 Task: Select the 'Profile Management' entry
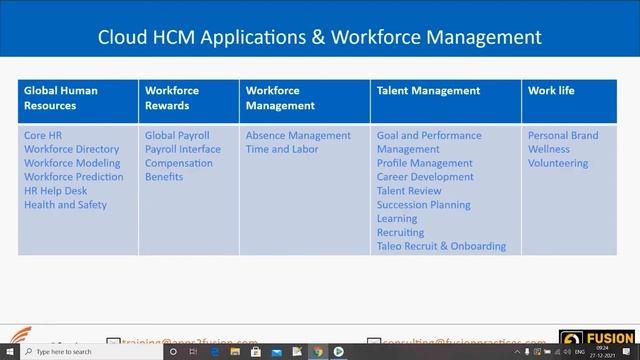[x=424, y=163]
